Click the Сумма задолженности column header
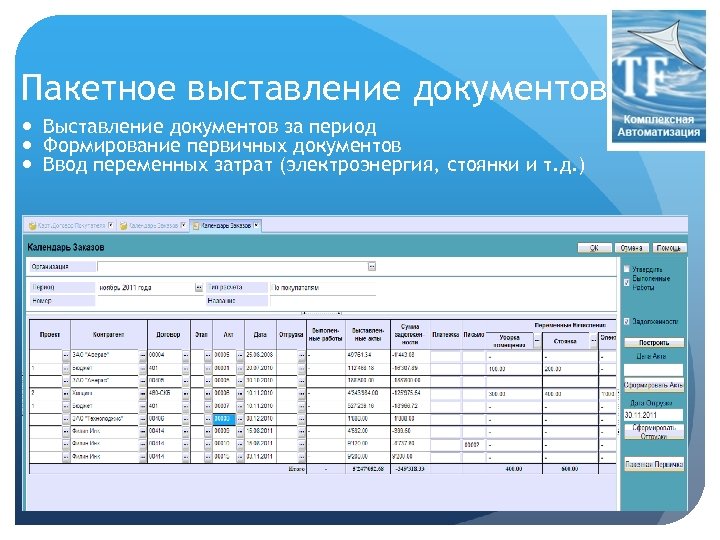The height and width of the screenshot is (540, 720). click(x=410, y=335)
